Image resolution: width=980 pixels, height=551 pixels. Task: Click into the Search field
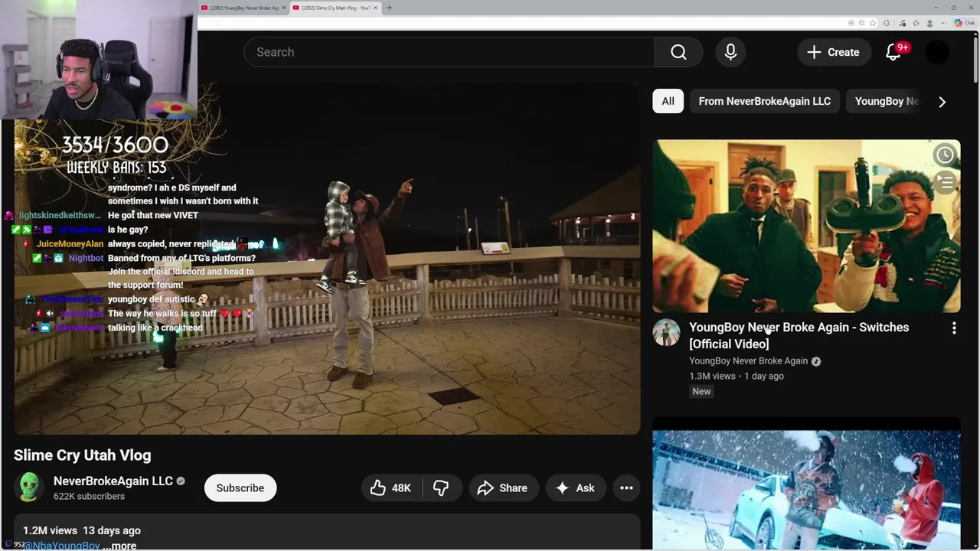[449, 52]
